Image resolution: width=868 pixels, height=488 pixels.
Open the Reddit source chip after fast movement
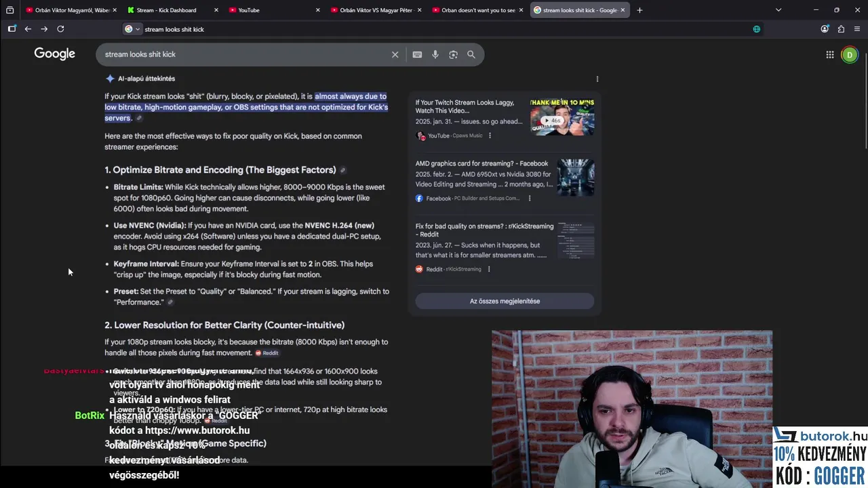click(x=267, y=353)
